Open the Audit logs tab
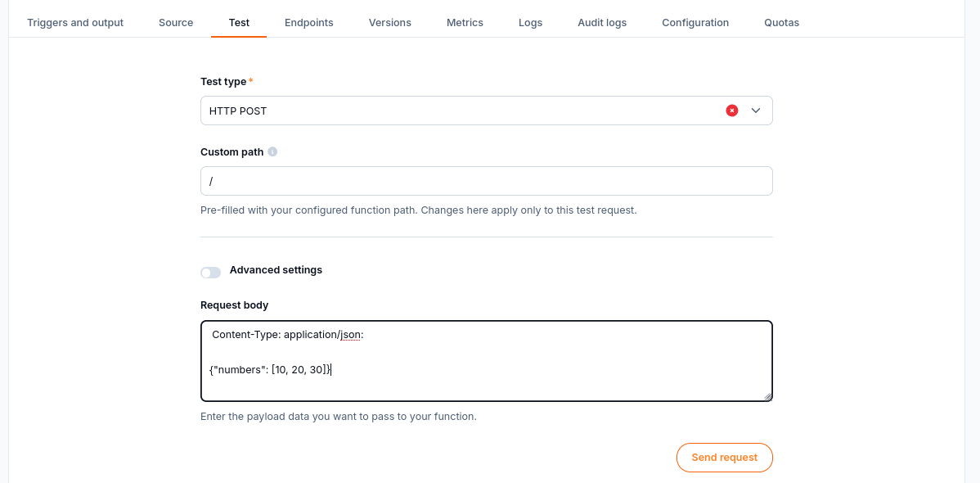Screen dimensions: 980x483 [x=602, y=23]
